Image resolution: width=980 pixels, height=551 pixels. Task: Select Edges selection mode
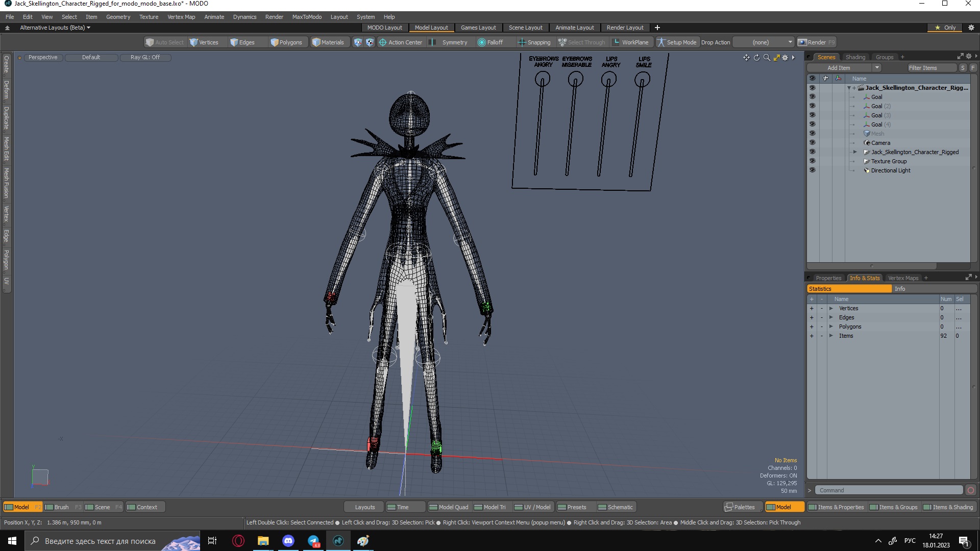click(x=242, y=42)
